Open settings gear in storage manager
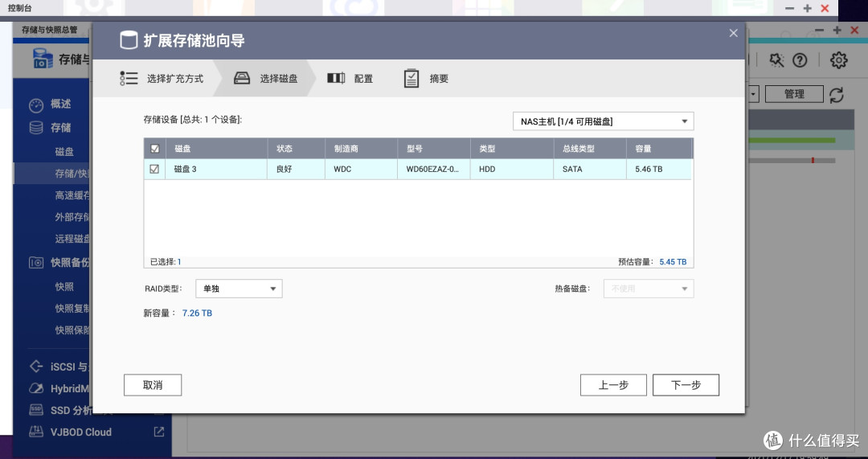 (x=838, y=59)
